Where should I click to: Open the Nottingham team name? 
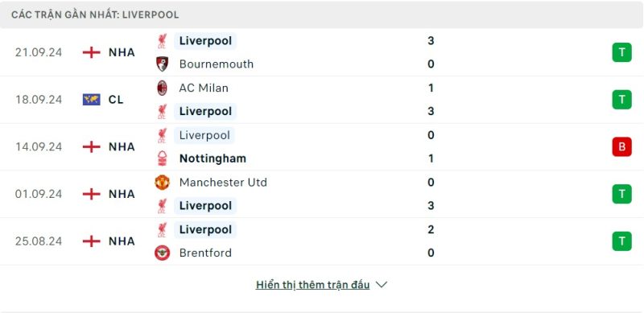pos(213,159)
